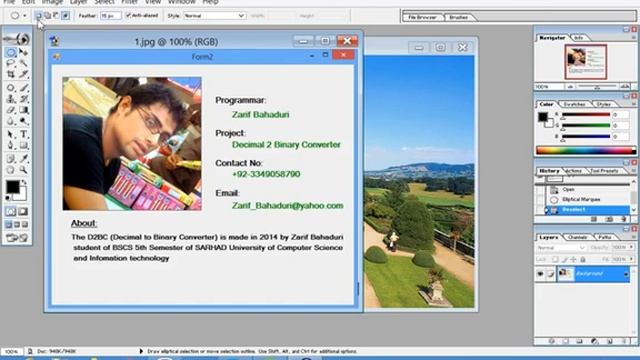This screenshot has height=360, width=640.
Task: Delete current state in History panel footer
Action: click(x=623, y=219)
